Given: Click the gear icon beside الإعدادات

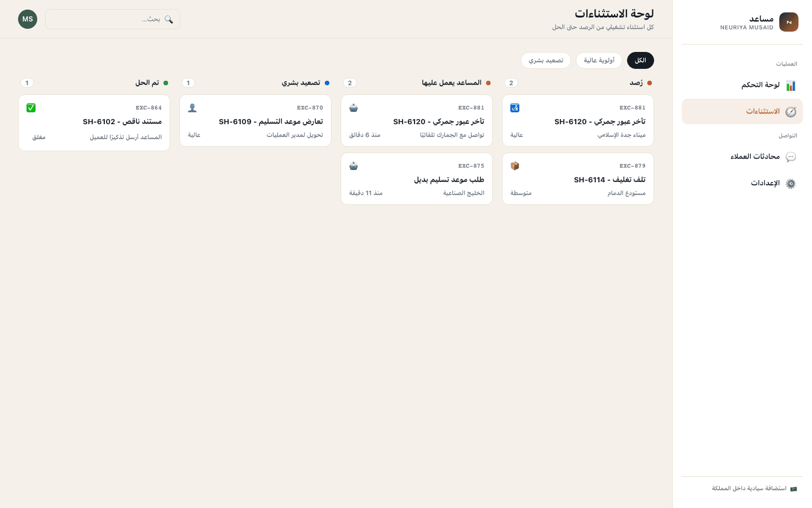Looking at the screenshot, I should pyautogui.click(x=791, y=183).
